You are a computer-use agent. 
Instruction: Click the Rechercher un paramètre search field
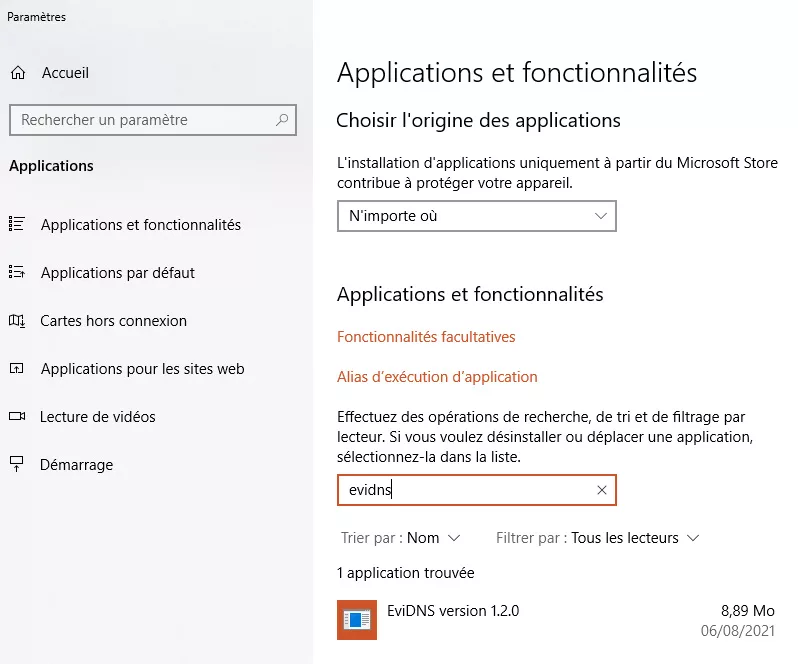click(x=140, y=120)
